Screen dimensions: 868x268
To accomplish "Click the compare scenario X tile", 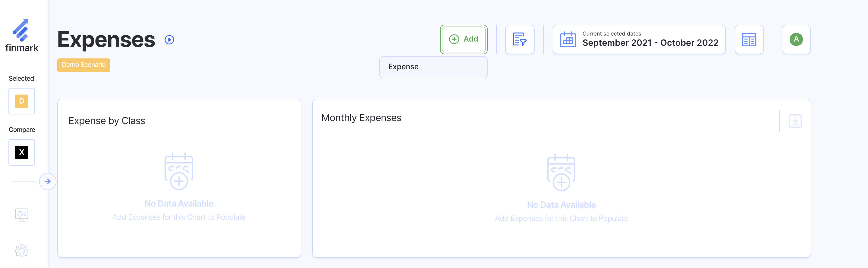I will (x=22, y=152).
